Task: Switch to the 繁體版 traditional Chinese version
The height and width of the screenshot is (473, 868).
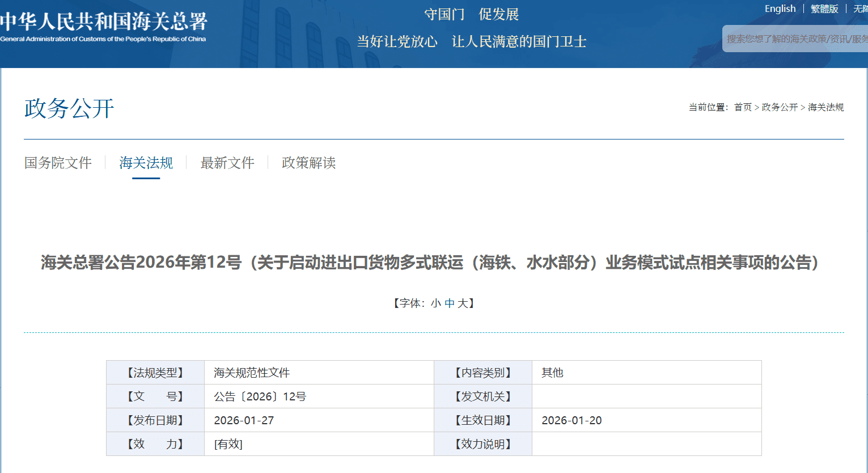Action: 824,9
